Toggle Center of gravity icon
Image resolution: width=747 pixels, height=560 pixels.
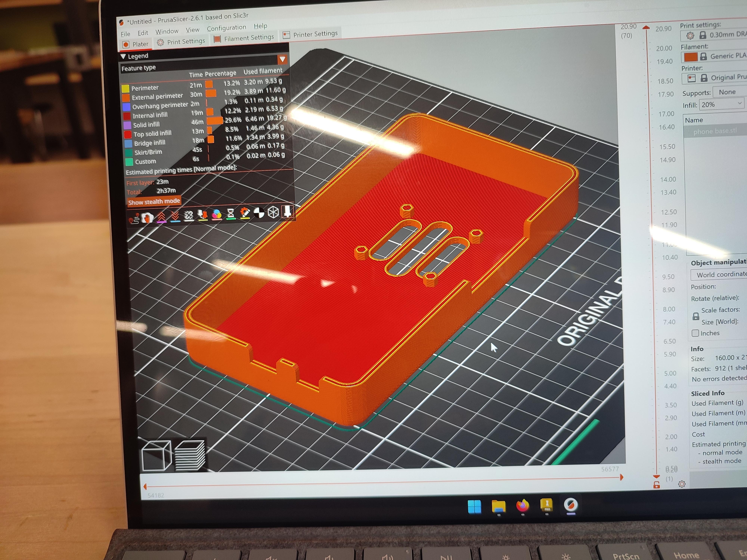259,212
